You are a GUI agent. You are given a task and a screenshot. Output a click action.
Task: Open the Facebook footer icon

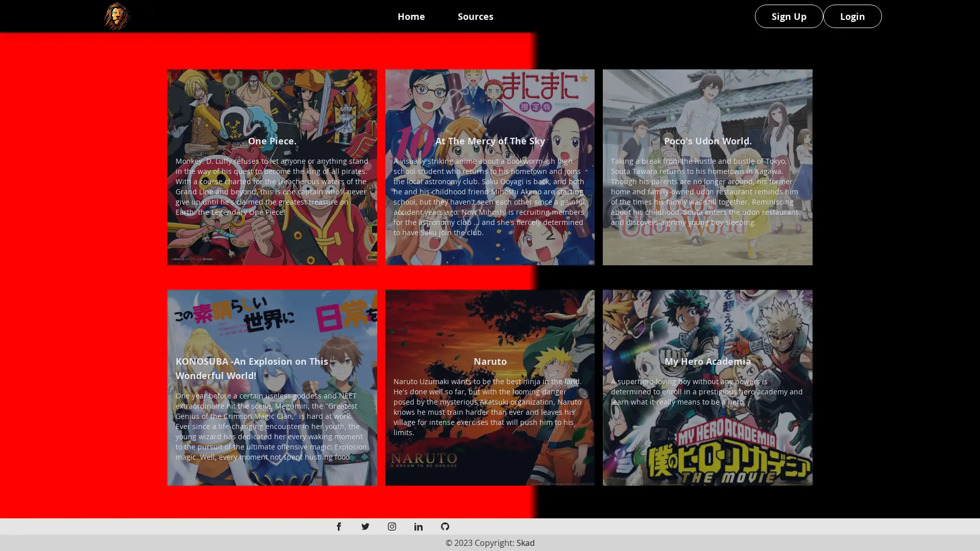(339, 526)
